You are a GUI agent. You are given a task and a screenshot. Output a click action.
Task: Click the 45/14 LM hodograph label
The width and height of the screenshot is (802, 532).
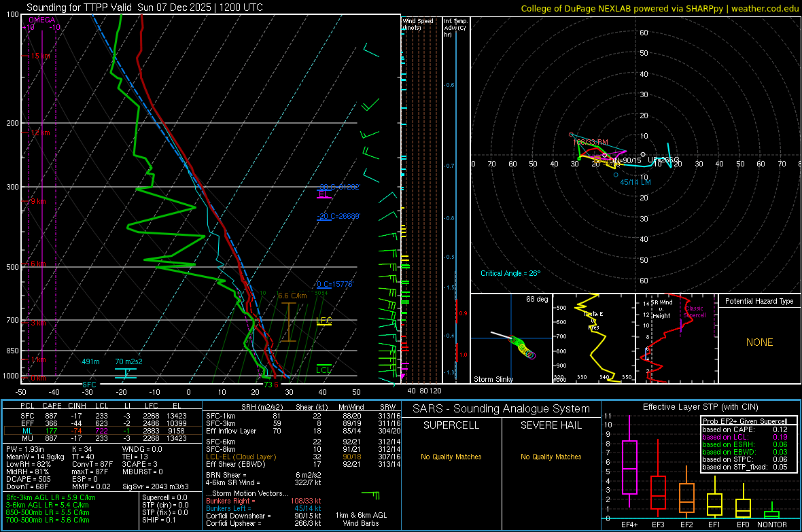pyautogui.click(x=635, y=181)
